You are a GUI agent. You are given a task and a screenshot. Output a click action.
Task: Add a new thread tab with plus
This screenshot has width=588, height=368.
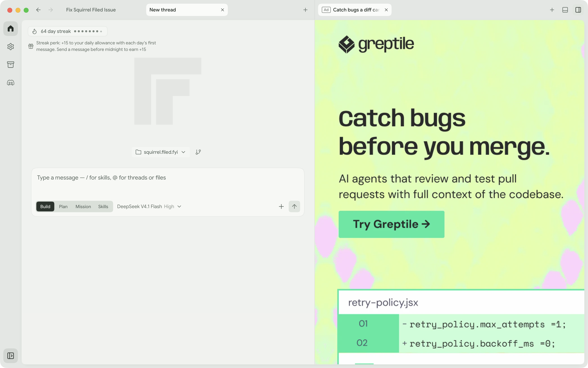pyautogui.click(x=305, y=10)
